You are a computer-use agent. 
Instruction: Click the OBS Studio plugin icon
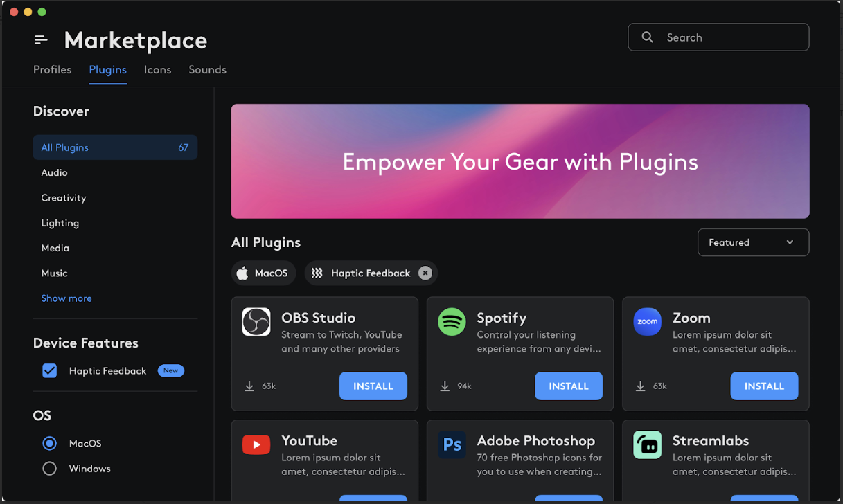[256, 322]
